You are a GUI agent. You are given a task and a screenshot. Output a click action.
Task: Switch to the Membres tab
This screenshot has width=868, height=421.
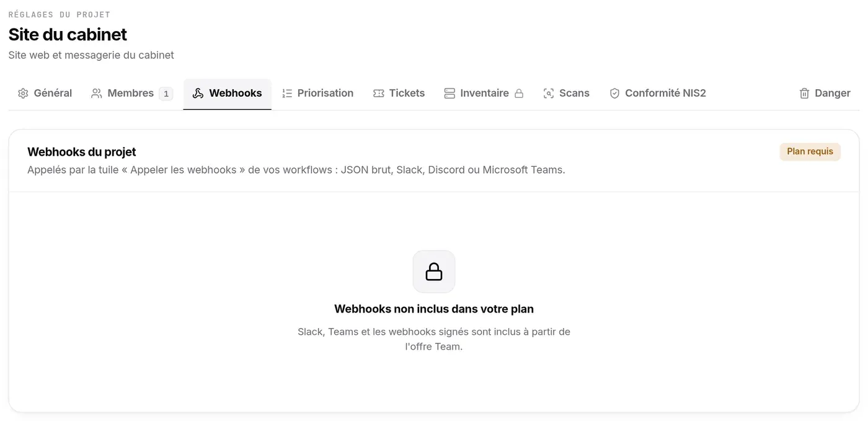click(x=132, y=94)
